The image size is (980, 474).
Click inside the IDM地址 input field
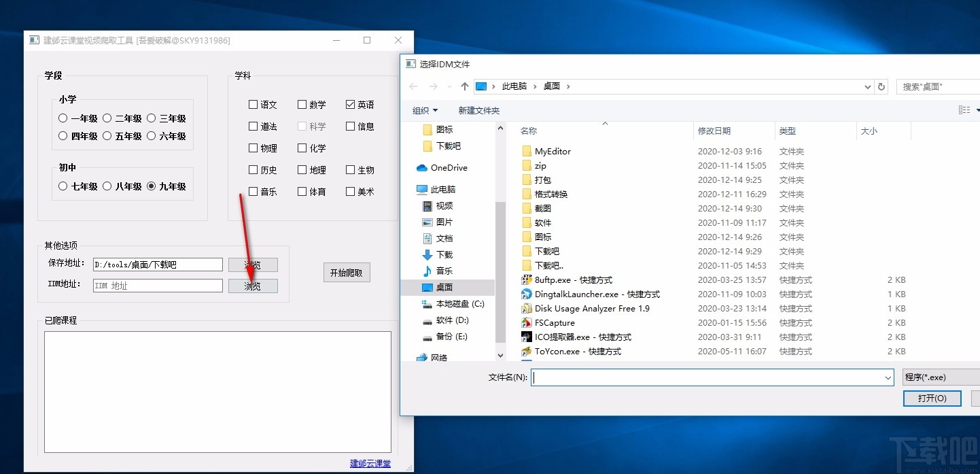pyautogui.click(x=158, y=285)
